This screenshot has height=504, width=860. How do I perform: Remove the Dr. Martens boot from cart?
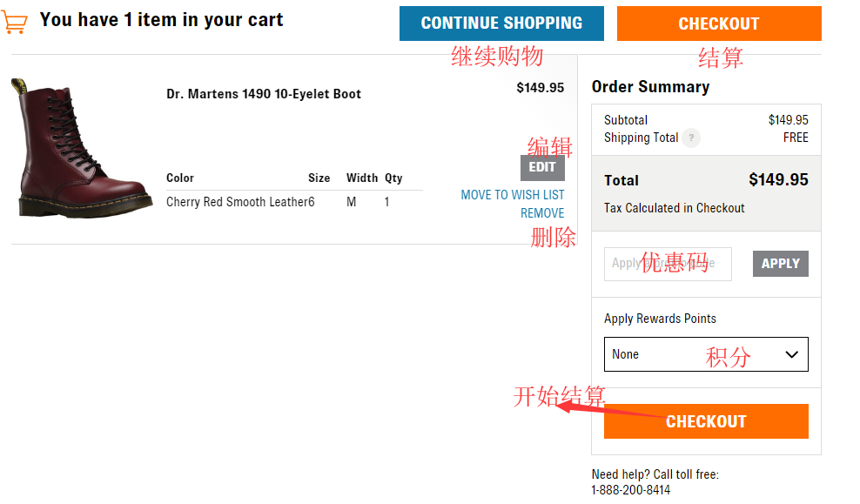(542, 213)
